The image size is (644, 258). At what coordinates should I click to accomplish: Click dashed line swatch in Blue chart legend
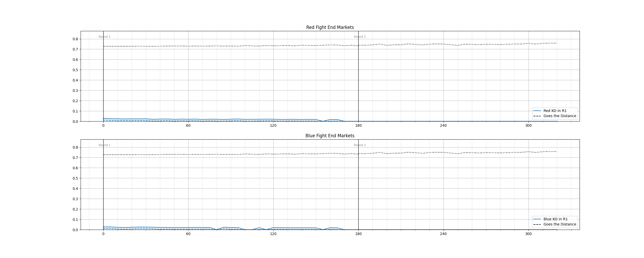coord(537,224)
